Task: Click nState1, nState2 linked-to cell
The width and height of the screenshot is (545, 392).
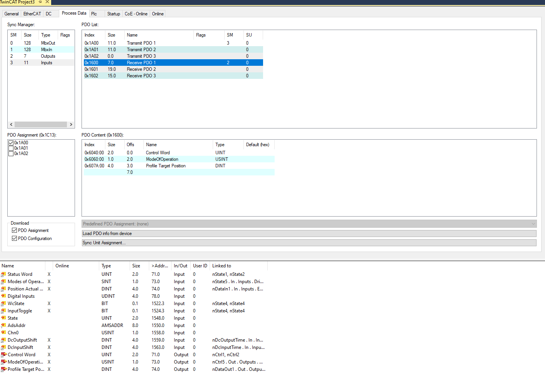Action: [x=228, y=274]
